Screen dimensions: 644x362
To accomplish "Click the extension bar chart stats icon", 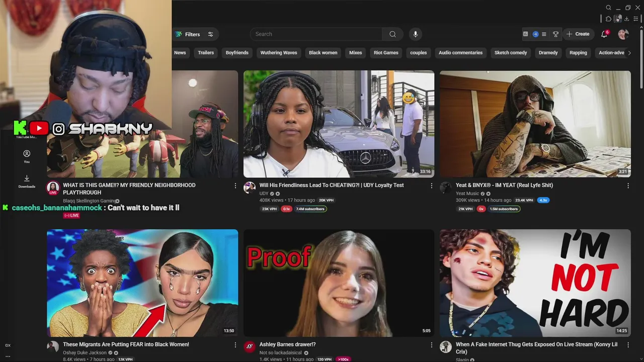I will 526,34.
